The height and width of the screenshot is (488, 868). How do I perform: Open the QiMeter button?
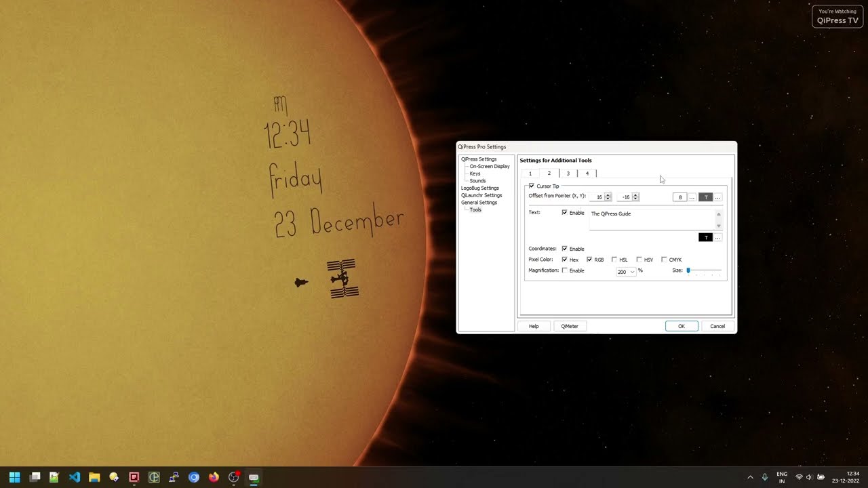tap(570, 326)
